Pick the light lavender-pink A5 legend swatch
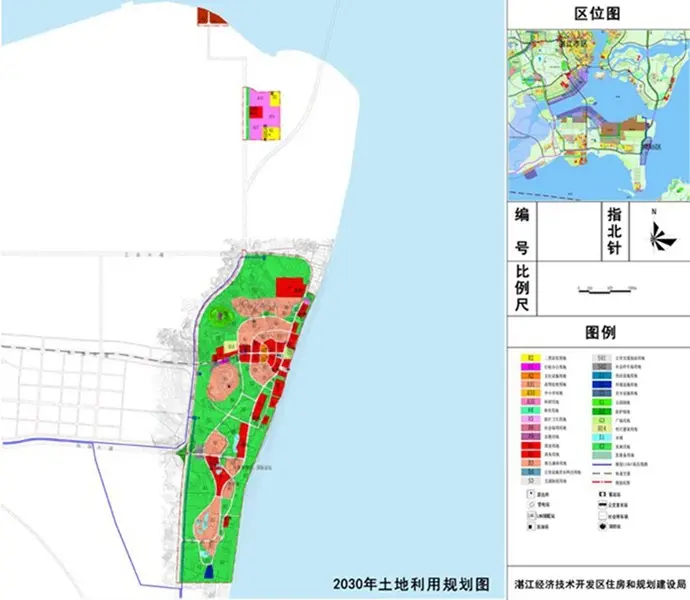This screenshot has width=690, height=600. coord(531,419)
